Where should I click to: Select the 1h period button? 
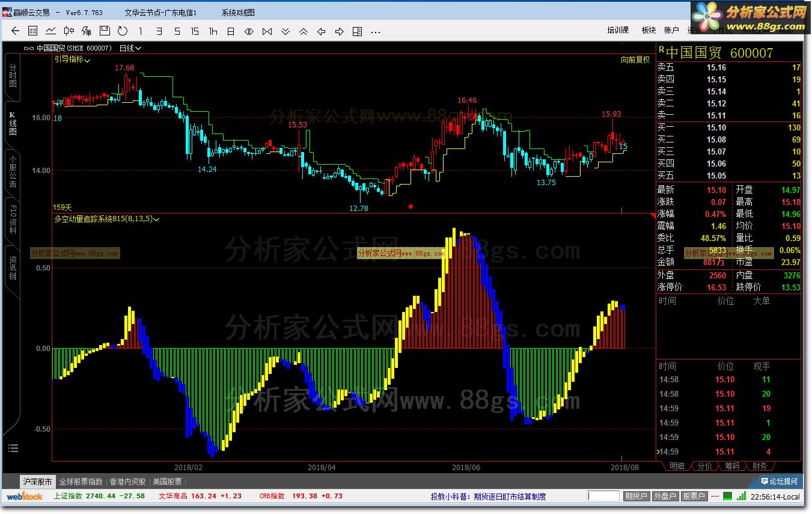click(x=213, y=31)
